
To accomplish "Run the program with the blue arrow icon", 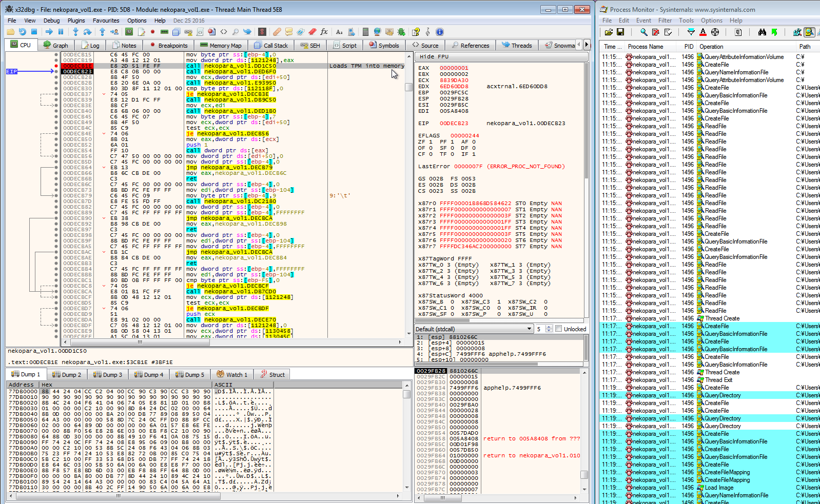I will pyautogui.click(x=49, y=32).
